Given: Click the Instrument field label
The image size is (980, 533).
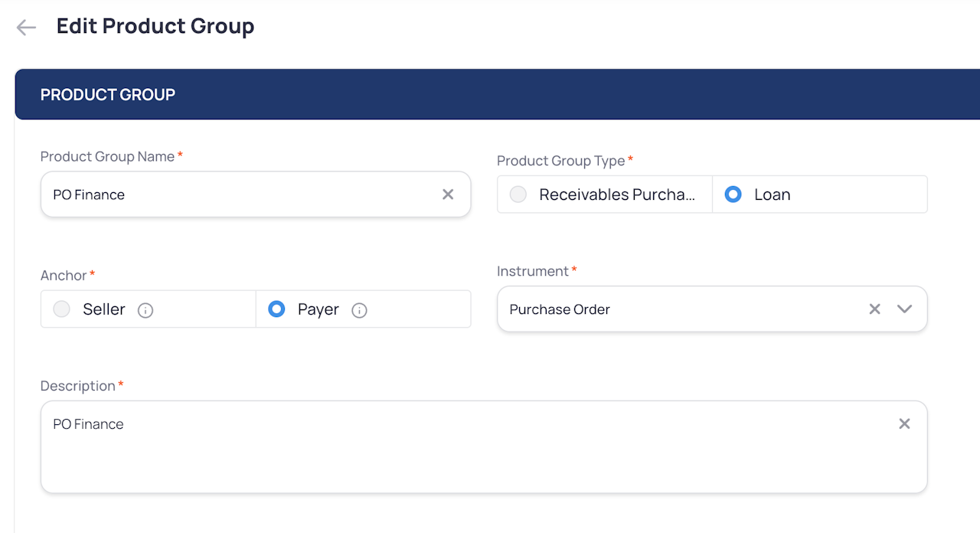Looking at the screenshot, I should click(x=532, y=271).
